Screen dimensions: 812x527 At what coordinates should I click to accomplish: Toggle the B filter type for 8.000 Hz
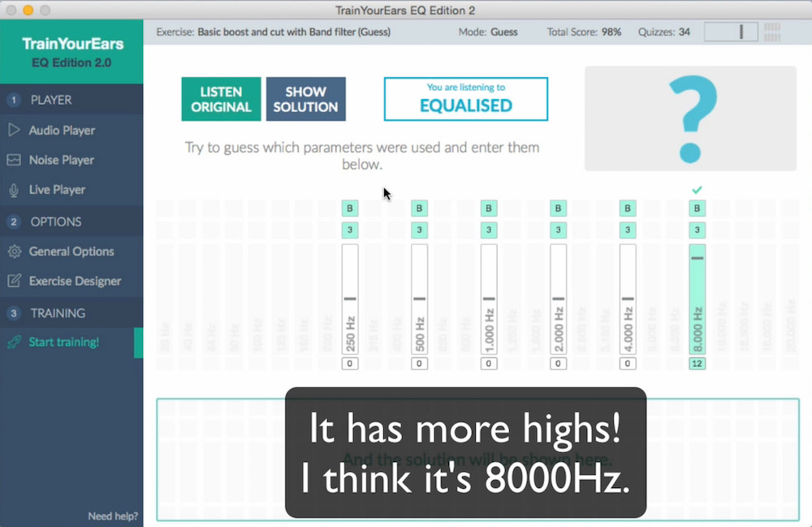pyautogui.click(x=697, y=208)
